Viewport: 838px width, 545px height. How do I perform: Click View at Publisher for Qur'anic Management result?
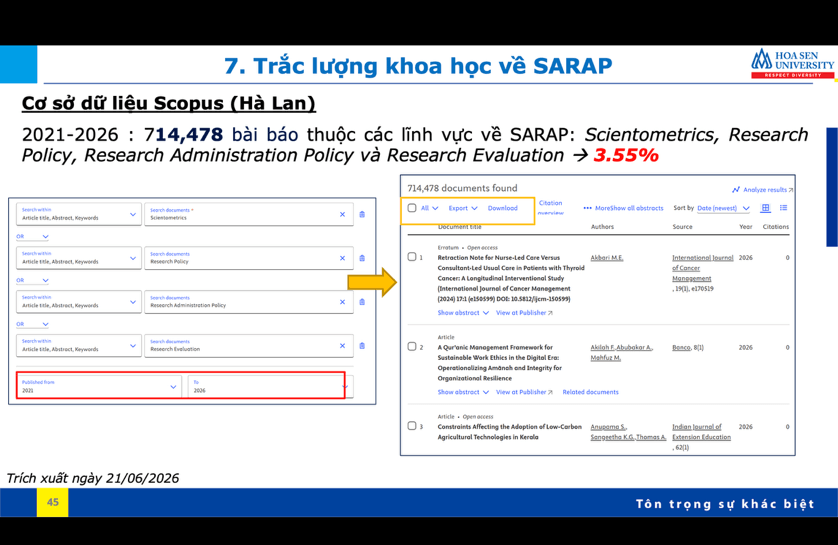(x=524, y=392)
